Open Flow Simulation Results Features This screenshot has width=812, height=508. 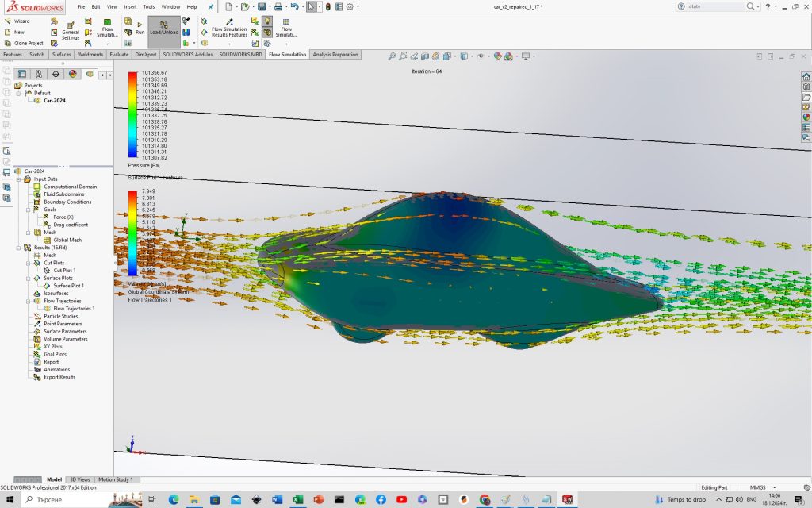point(229,29)
